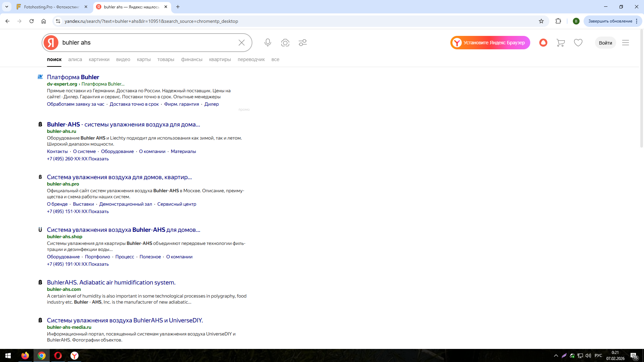Open Платформа Buhler result link

[73, 77]
